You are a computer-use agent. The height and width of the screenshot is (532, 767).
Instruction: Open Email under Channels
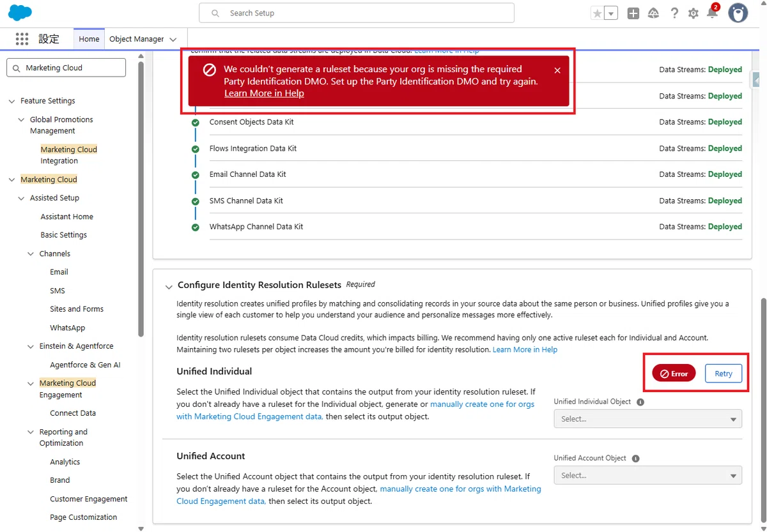click(59, 272)
